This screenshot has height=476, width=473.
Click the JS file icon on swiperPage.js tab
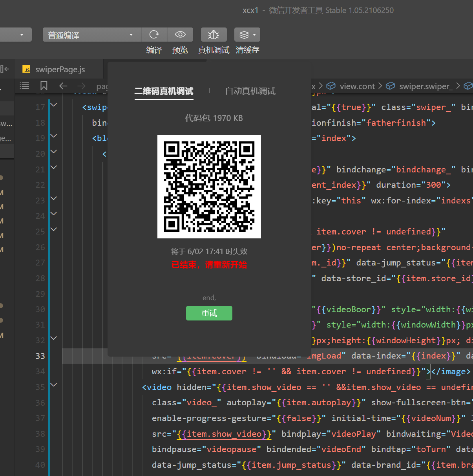(x=26, y=70)
